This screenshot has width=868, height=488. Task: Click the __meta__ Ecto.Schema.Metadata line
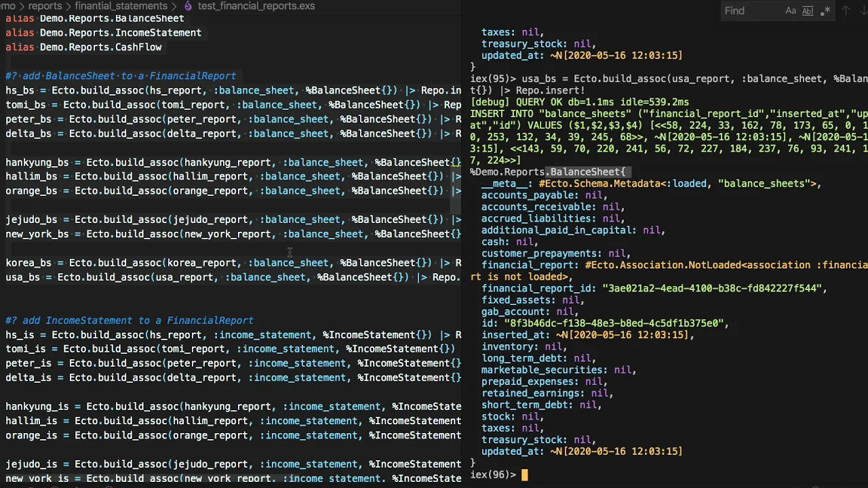point(651,184)
